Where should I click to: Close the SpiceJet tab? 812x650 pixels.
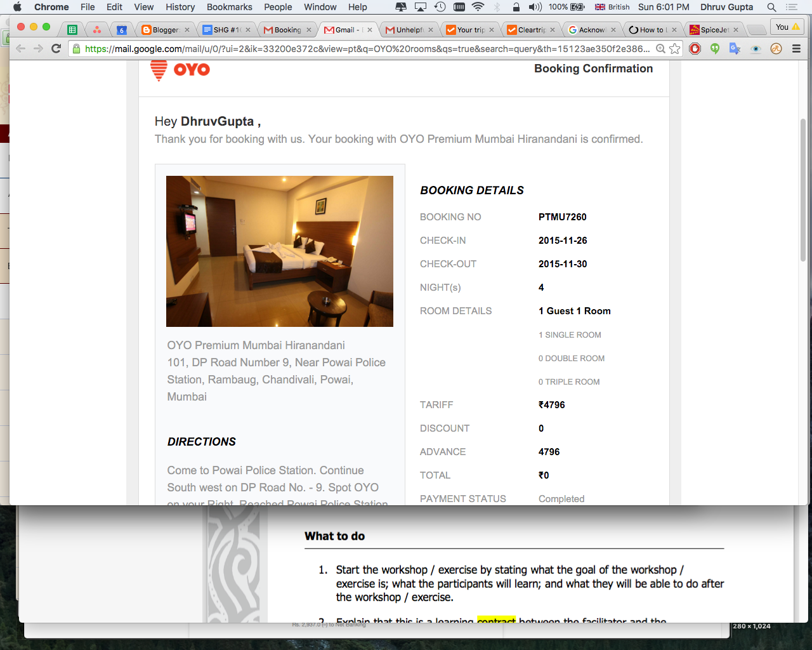point(736,30)
